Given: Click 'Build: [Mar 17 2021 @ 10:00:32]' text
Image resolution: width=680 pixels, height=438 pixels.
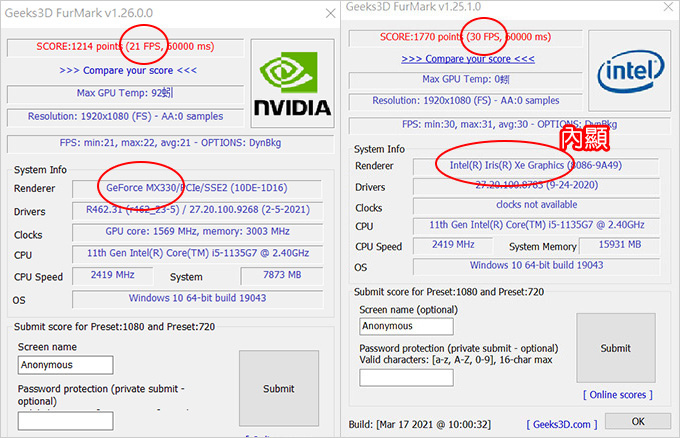Looking at the screenshot, I should click(420, 425).
